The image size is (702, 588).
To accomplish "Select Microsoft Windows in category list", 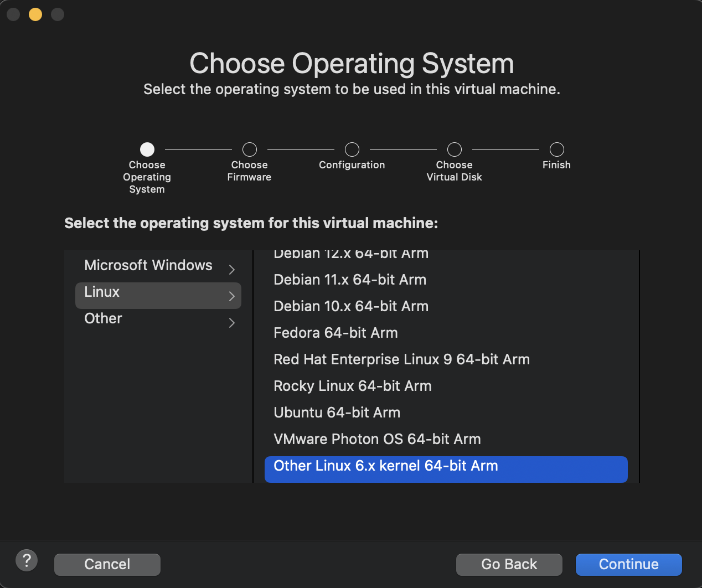I will pyautogui.click(x=148, y=266).
